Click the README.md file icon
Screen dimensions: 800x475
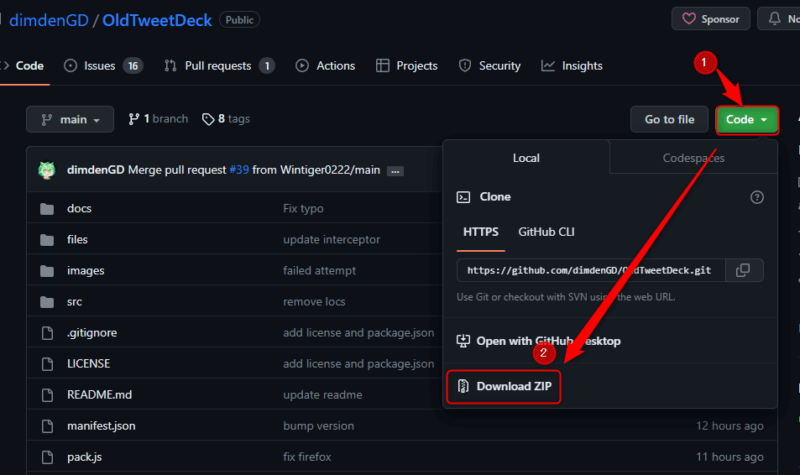[47, 395]
